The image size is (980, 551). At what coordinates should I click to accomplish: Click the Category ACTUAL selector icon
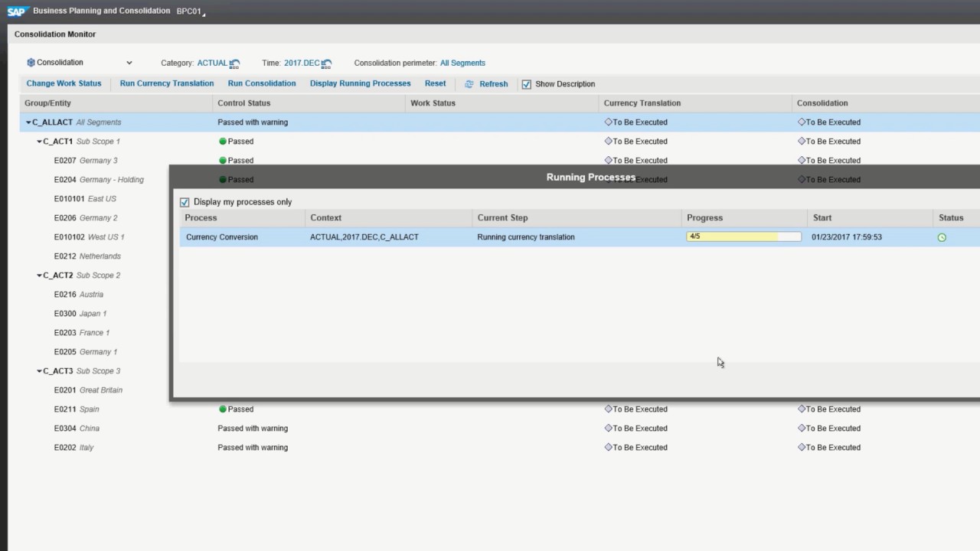(235, 64)
